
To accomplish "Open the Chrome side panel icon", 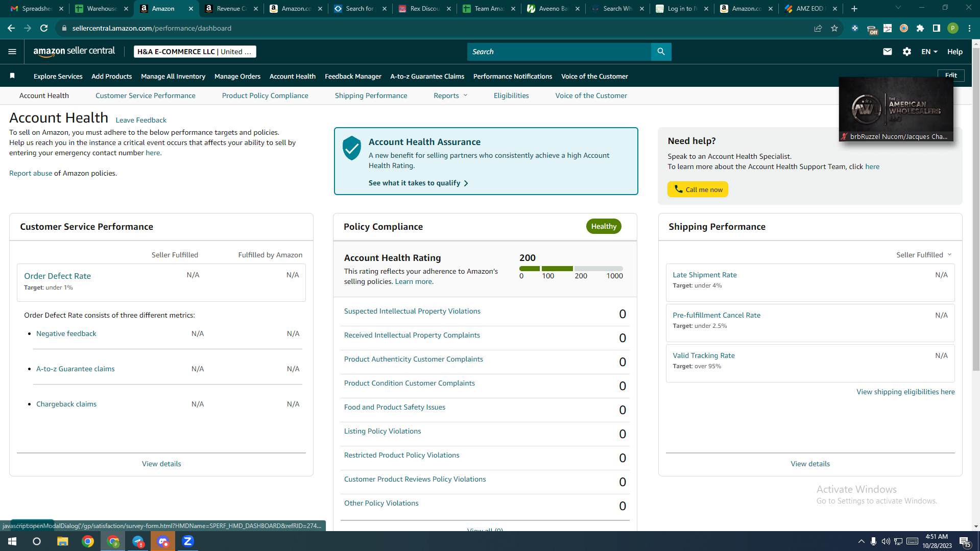I will (937, 28).
